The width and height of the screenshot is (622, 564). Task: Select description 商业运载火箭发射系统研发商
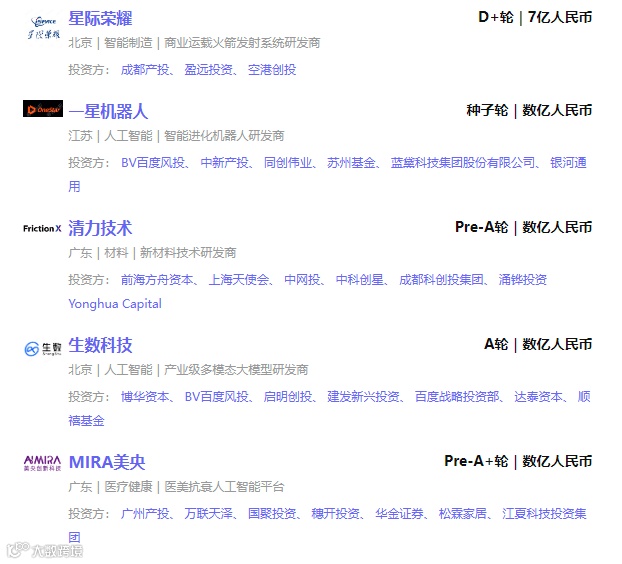[x=242, y=43]
